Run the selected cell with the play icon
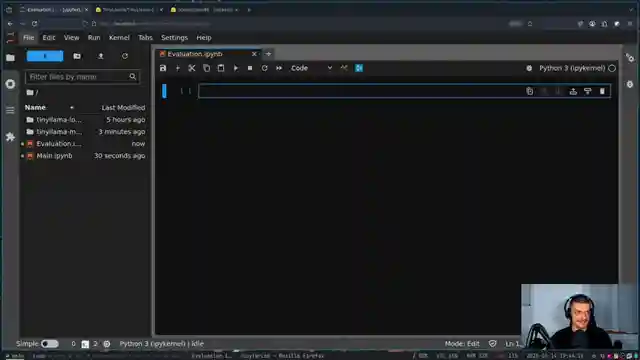Screen dimensions: 640x360 236,68
